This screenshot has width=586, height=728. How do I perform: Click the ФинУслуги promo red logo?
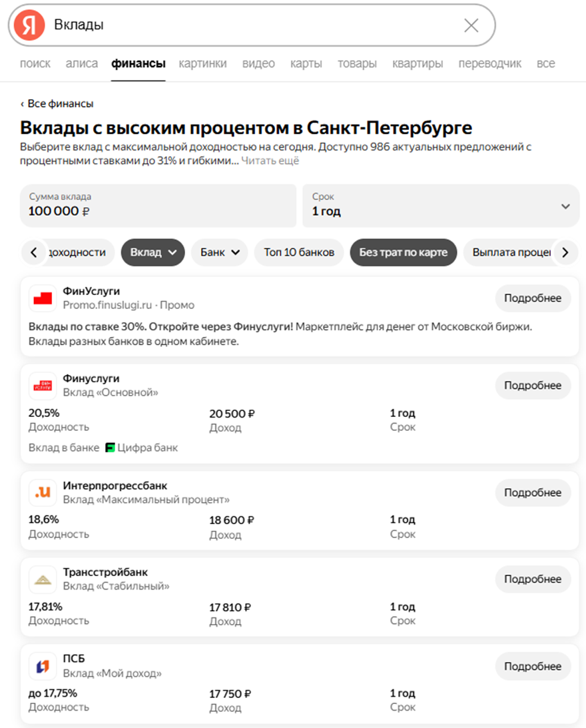(43, 298)
